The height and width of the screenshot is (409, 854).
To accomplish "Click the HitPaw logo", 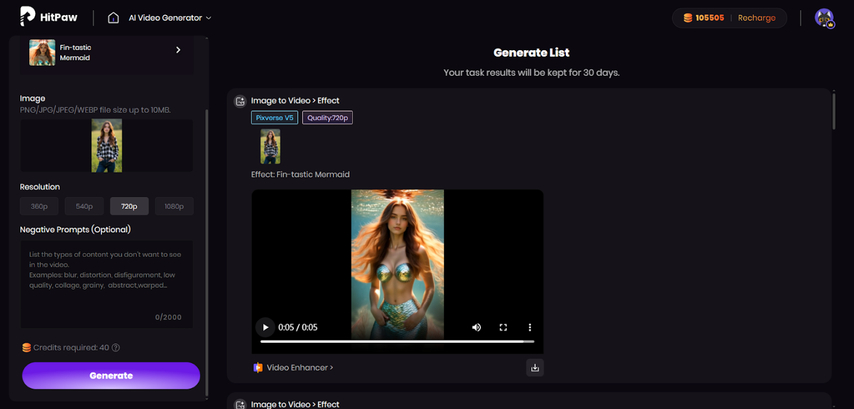I will pyautogui.click(x=48, y=17).
